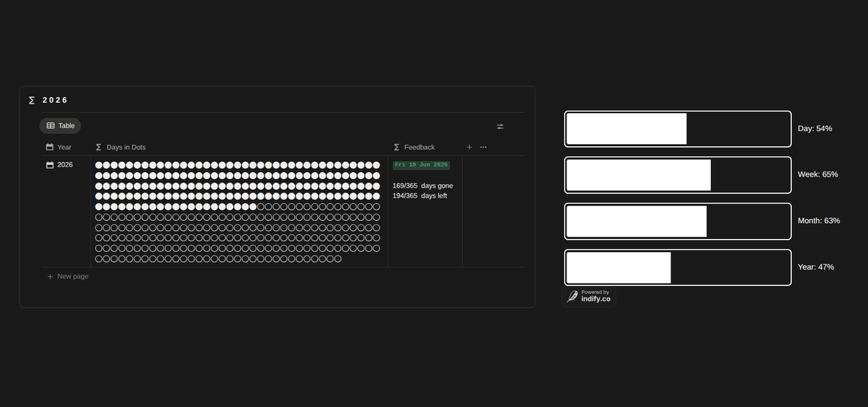Viewport: 868px width, 407px height.
Task: Switch to the Table view tab
Action: (x=60, y=125)
